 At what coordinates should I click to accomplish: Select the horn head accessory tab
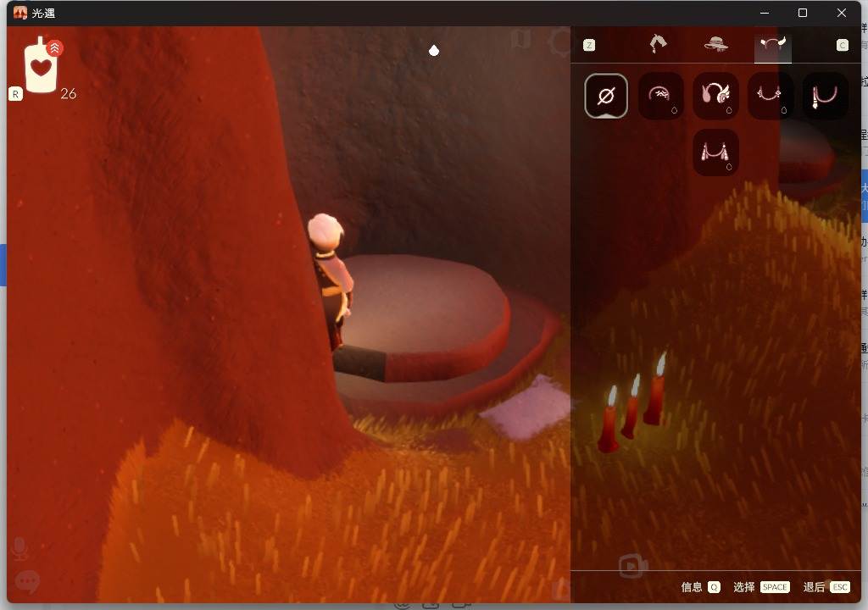[773, 44]
